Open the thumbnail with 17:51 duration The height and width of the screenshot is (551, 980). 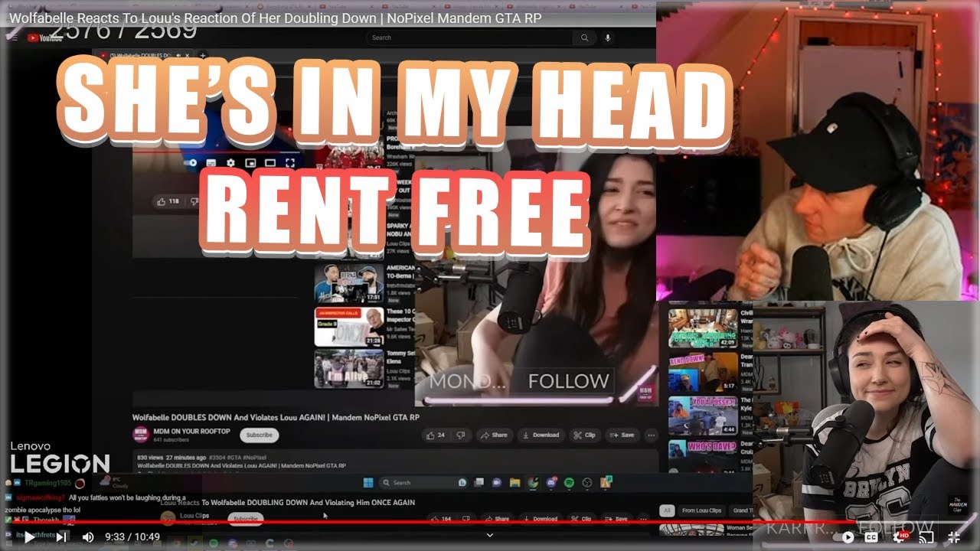(349, 283)
